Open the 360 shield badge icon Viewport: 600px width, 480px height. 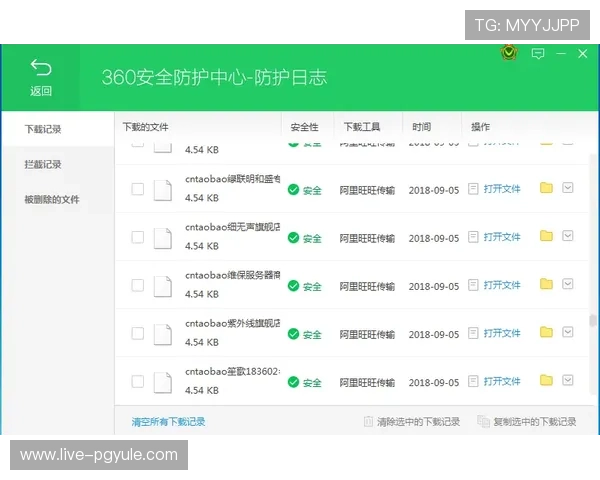(509, 53)
